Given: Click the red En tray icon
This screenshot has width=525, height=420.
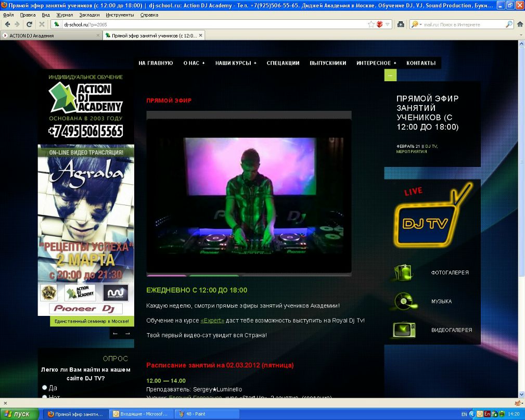Looking at the screenshot, I should [x=487, y=414].
